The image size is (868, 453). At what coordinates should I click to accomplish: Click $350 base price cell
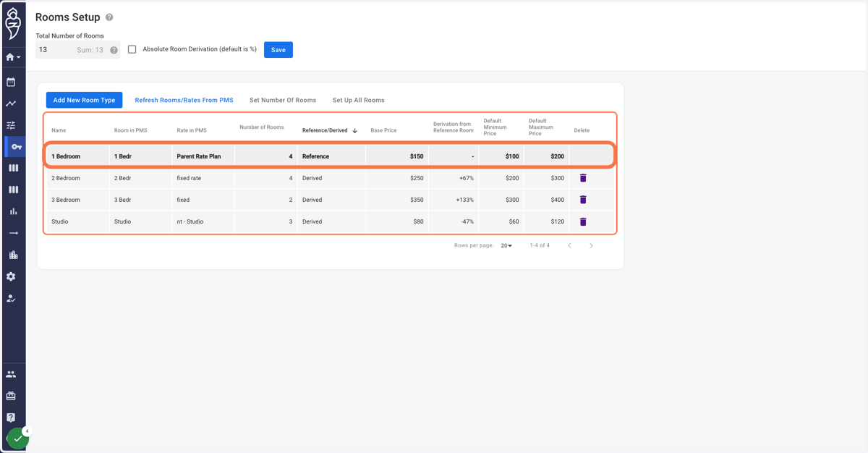397,200
